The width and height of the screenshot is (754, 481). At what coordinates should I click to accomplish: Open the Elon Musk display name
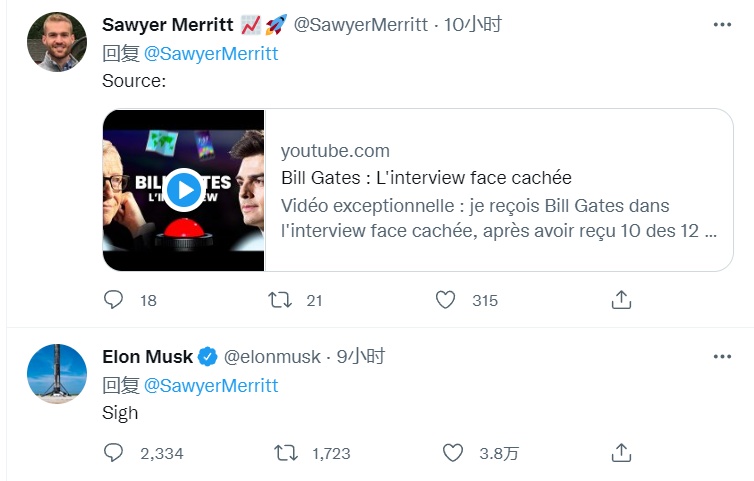[x=147, y=357]
